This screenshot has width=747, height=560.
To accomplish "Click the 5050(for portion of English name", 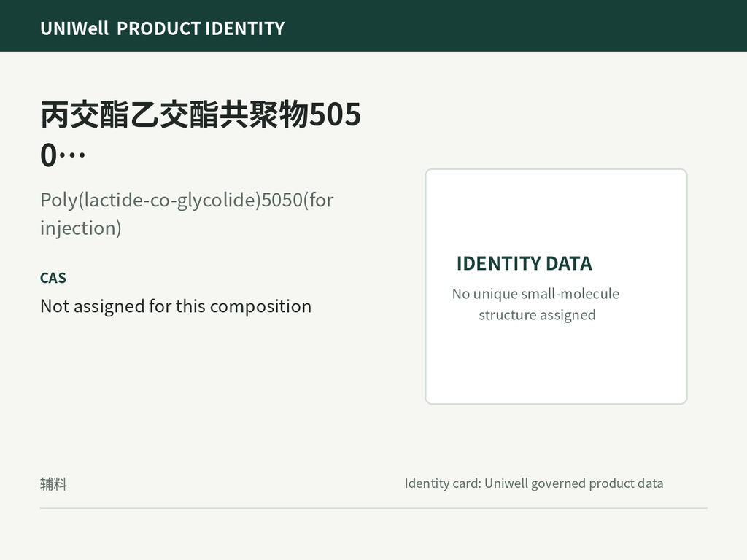I will click(x=298, y=200).
